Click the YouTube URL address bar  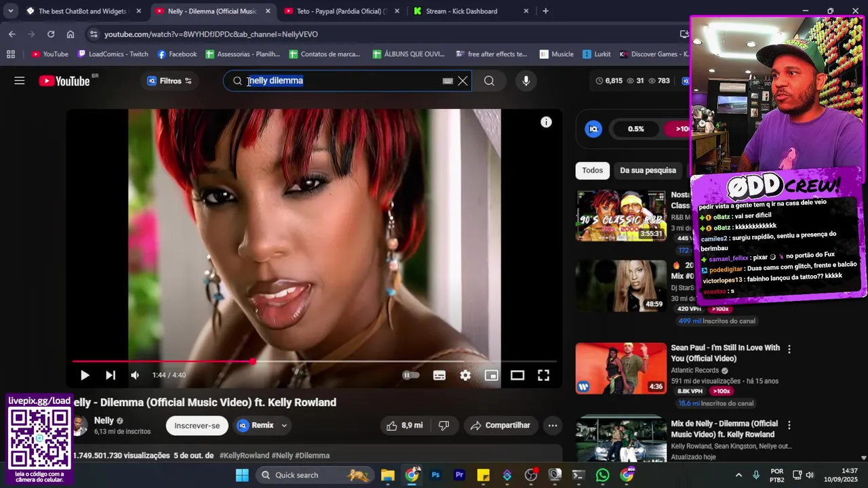click(x=380, y=34)
